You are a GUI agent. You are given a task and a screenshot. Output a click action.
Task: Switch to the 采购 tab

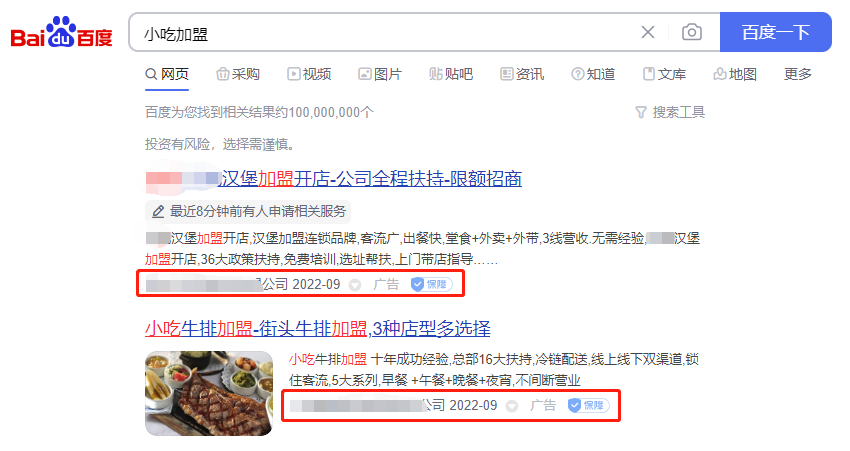tap(238, 74)
